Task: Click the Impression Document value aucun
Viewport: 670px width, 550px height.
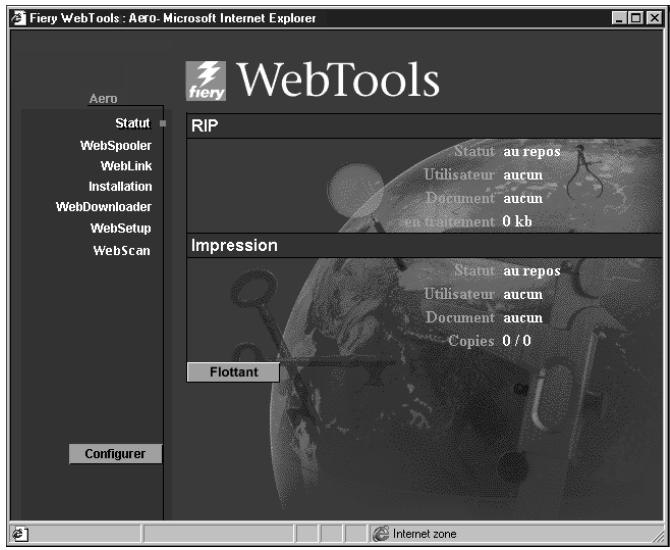Action: click(523, 318)
